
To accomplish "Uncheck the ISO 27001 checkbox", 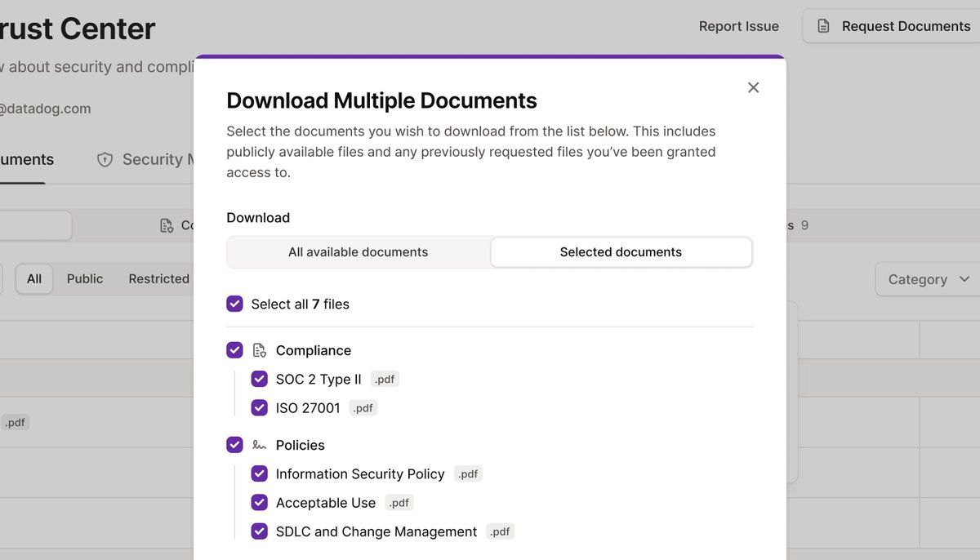I will (x=259, y=407).
